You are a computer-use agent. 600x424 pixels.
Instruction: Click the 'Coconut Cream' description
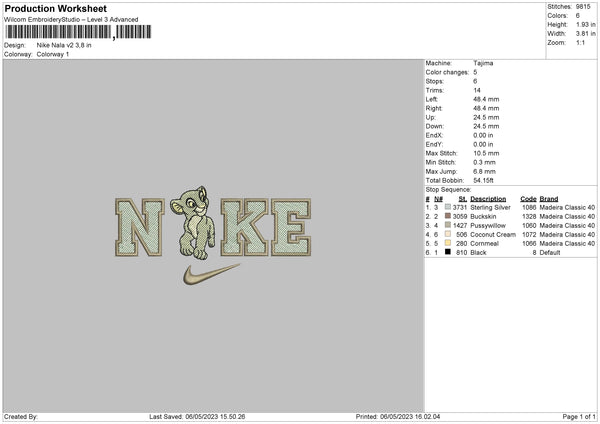point(493,235)
